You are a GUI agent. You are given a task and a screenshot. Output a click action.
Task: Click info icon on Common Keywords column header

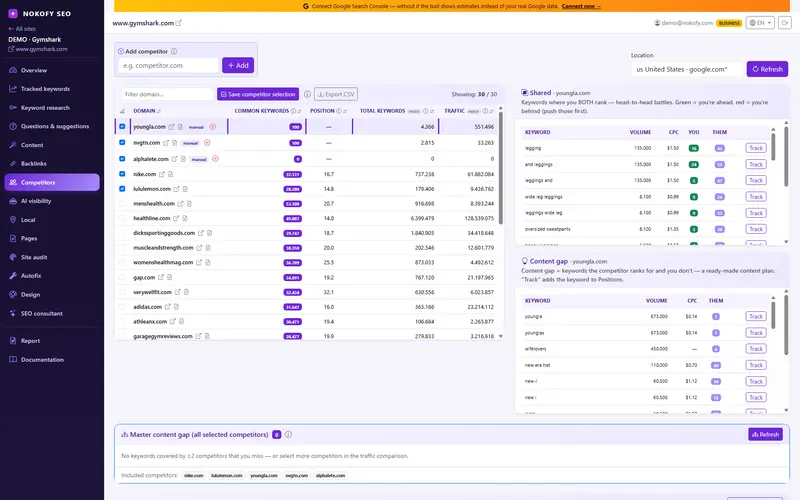point(293,111)
